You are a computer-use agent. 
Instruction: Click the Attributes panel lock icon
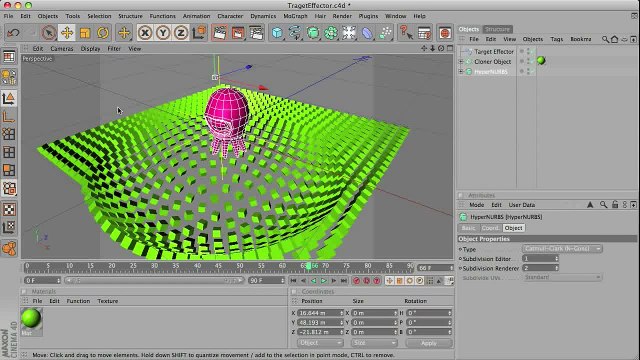[x=615, y=205]
